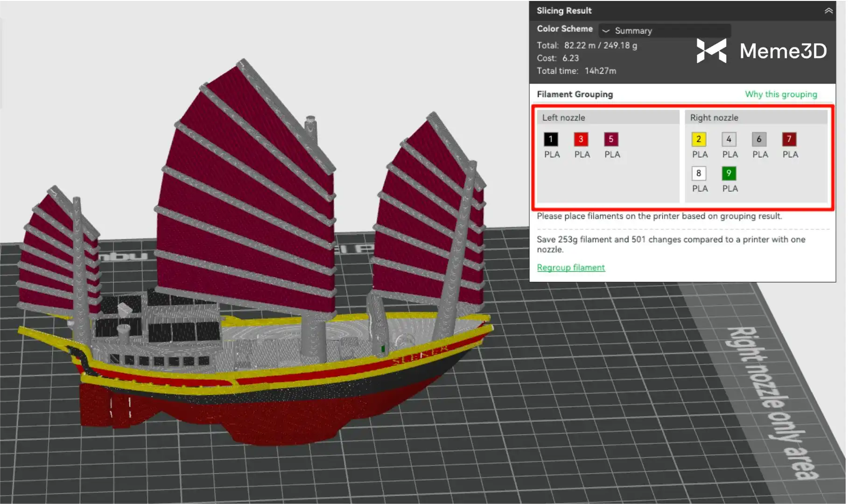
Task: Select white filament swatch 8
Action: [699, 173]
